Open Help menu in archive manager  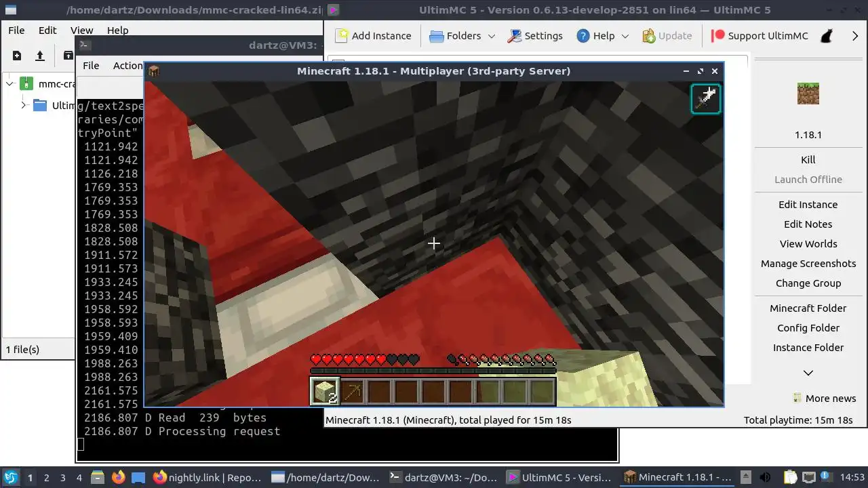pos(117,30)
